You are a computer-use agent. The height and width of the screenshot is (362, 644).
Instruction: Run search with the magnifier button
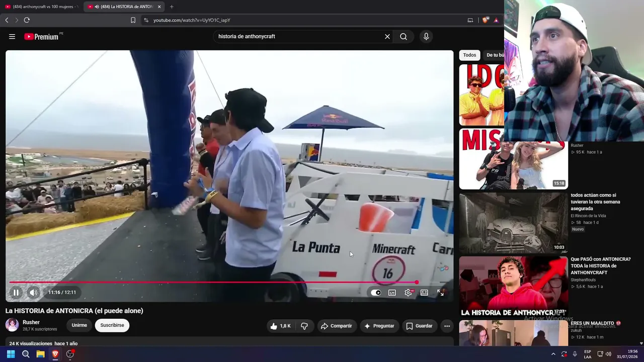404,36
